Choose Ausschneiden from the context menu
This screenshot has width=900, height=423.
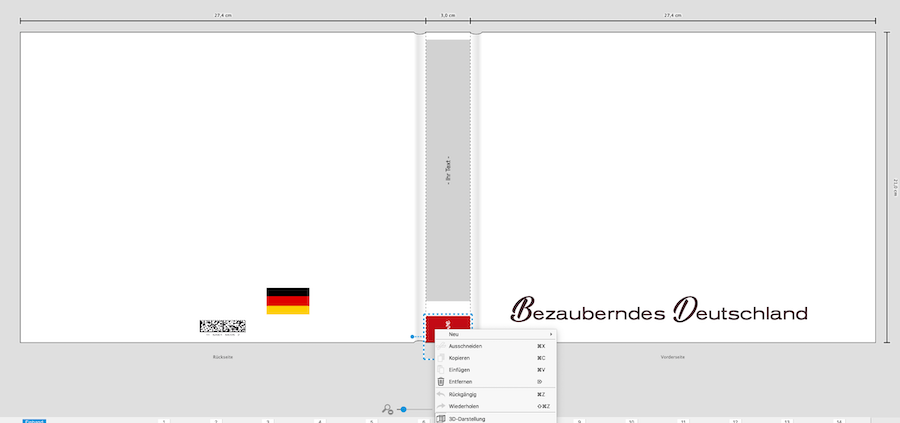[496, 346]
